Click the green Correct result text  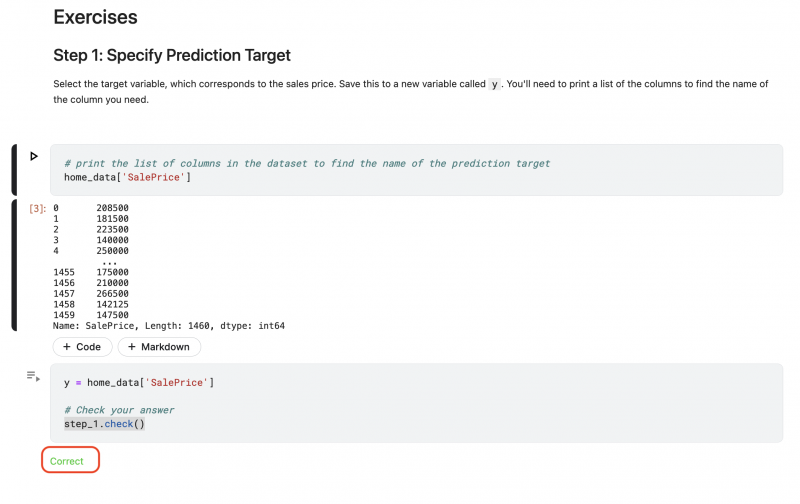click(67, 461)
